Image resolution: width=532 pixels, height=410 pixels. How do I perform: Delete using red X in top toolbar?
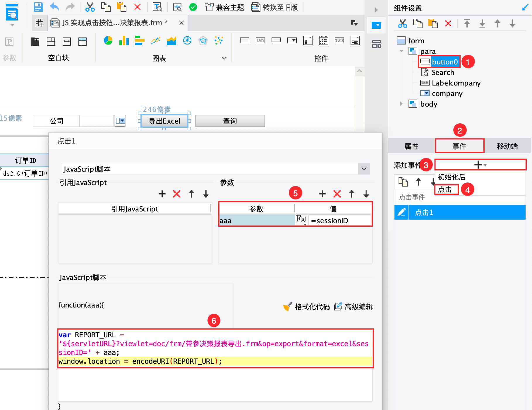[137, 7]
